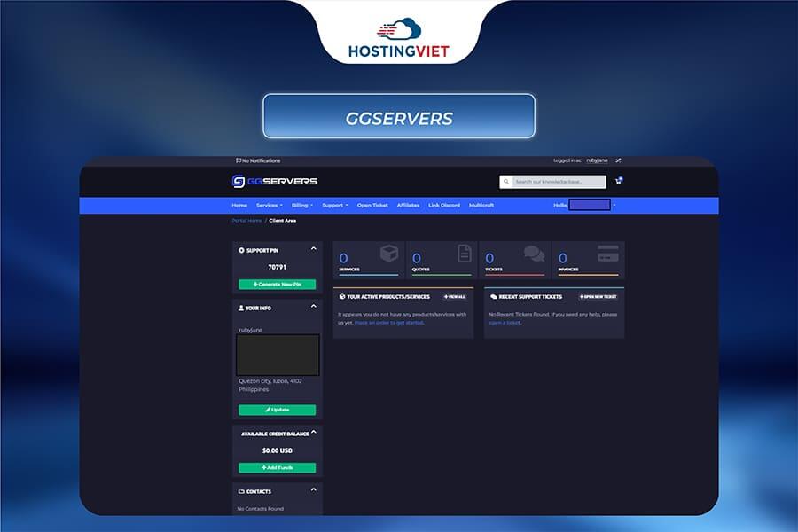Click Generate New Pin button
Screen dimensions: 798x532
[276, 285]
